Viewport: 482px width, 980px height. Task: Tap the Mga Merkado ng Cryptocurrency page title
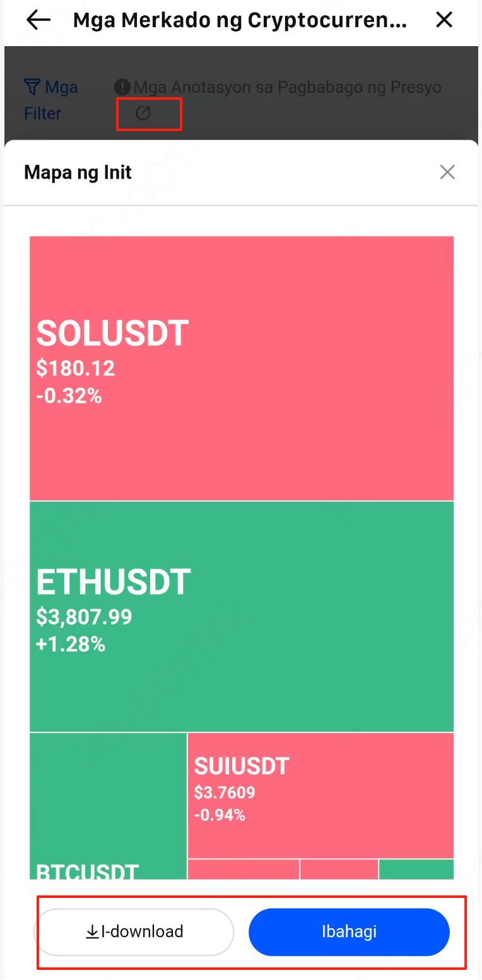(240, 20)
